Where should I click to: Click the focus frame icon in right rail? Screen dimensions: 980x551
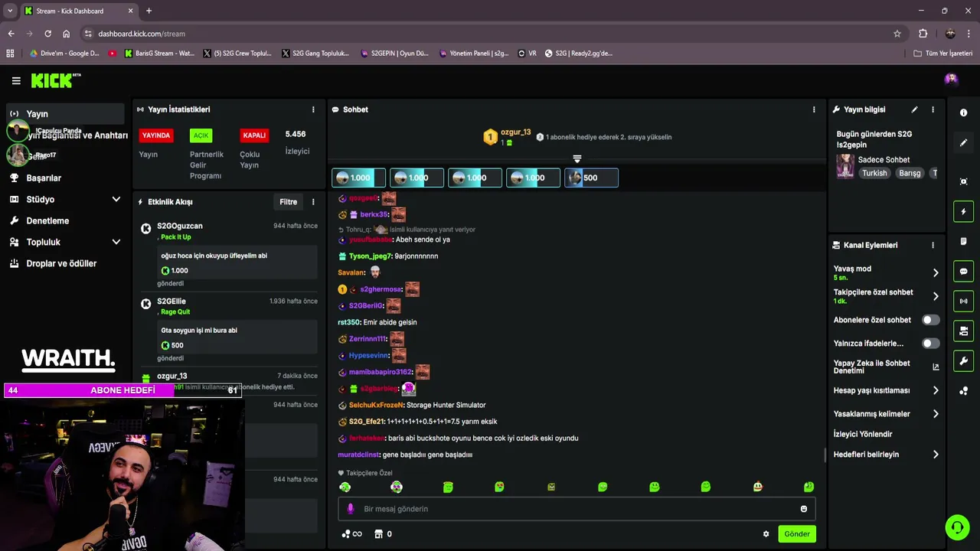coord(963,181)
